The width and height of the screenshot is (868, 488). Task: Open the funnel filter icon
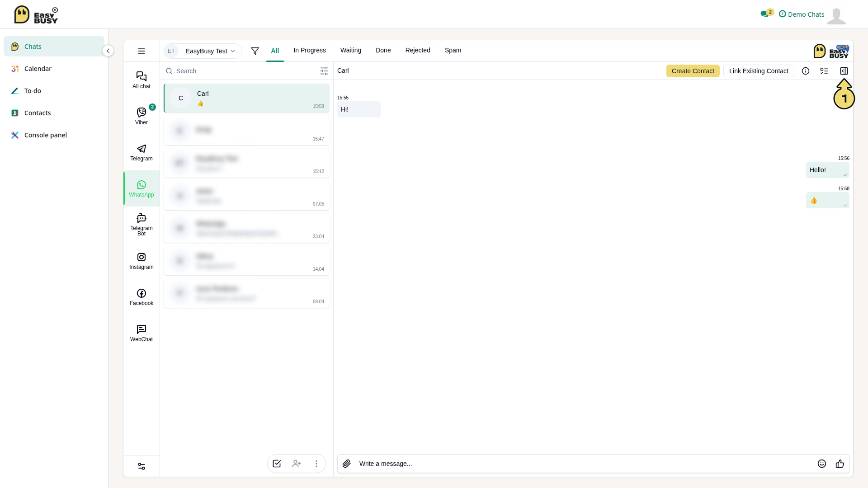[255, 51]
